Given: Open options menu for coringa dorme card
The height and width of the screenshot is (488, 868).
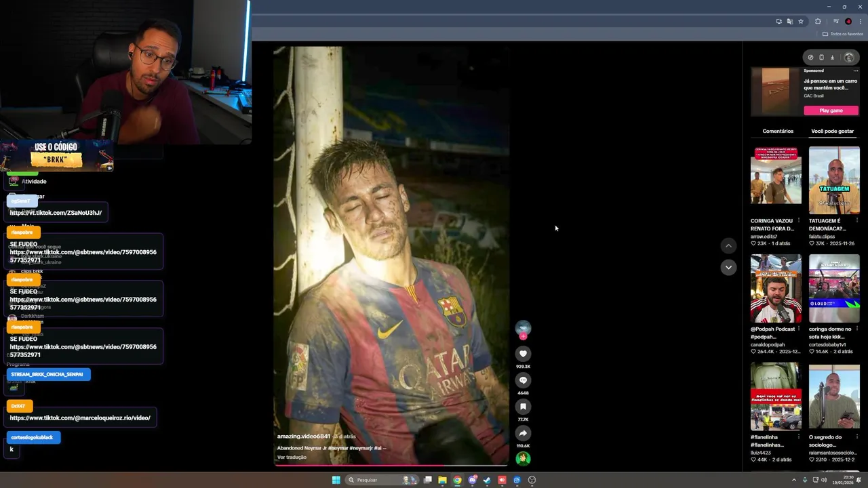Looking at the screenshot, I should point(856,329).
